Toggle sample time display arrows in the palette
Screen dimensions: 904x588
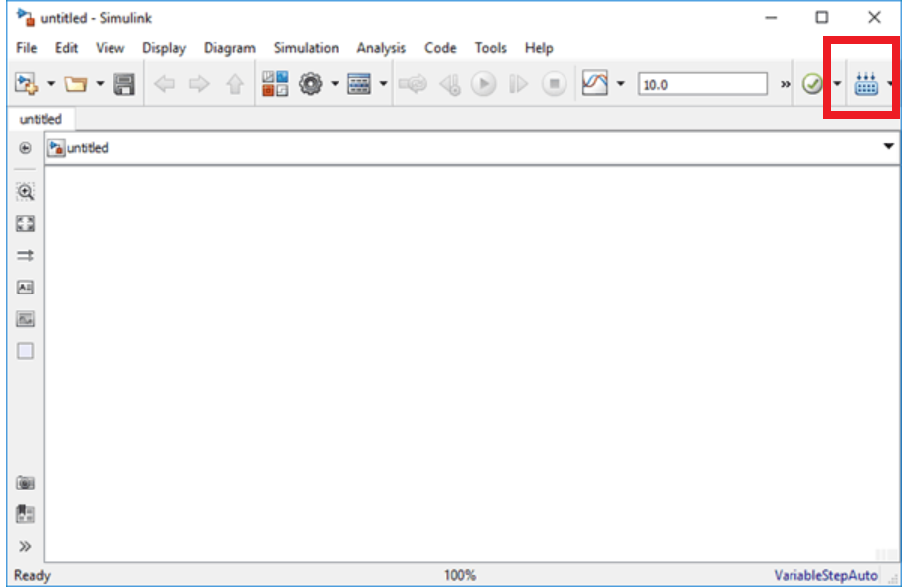26,256
